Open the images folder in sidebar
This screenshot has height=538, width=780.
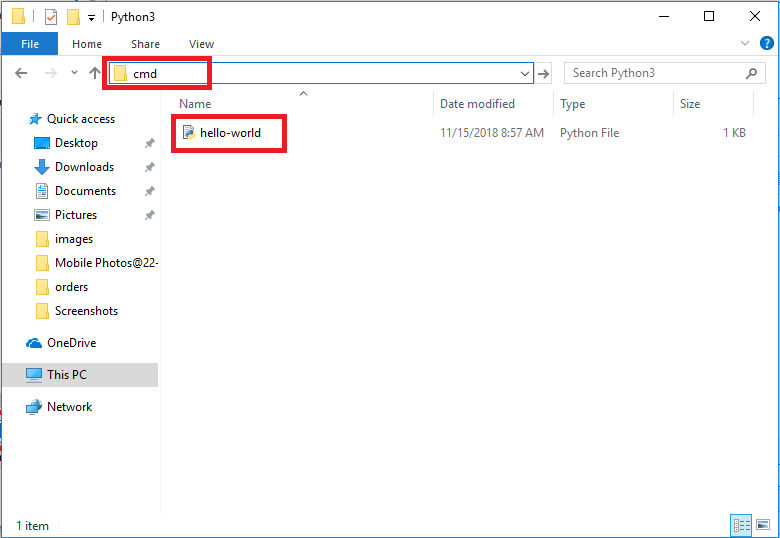[x=74, y=239]
